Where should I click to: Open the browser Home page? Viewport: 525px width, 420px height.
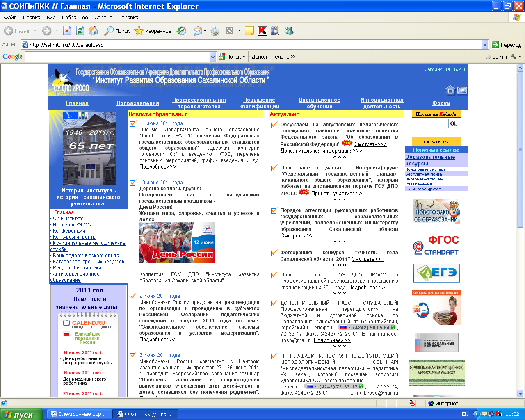pyautogui.click(x=94, y=31)
